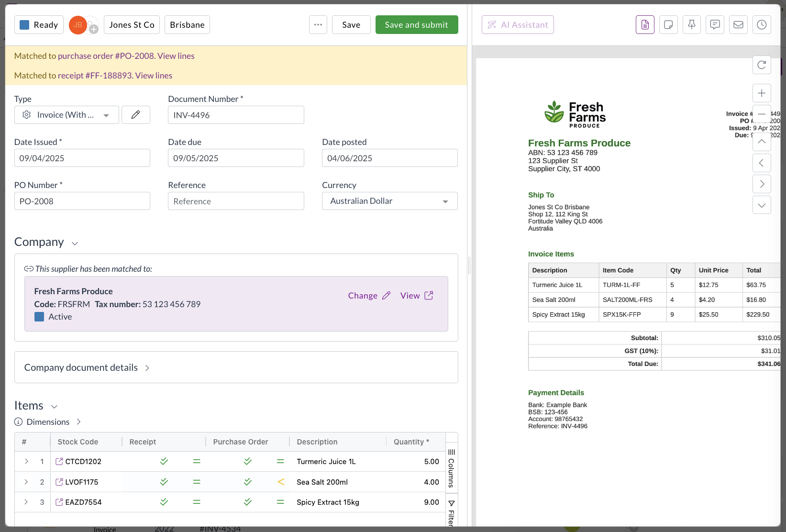The image size is (786, 532).
Task: Click the up arrow page control
Action: tap(762, 142)
